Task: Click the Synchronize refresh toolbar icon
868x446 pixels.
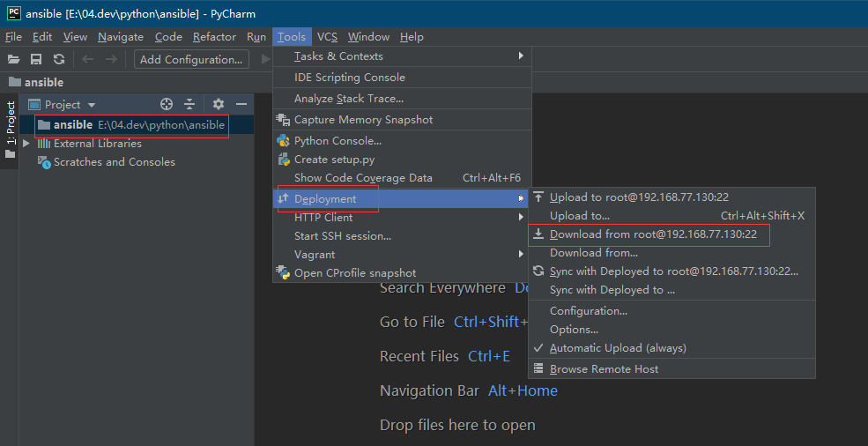Action: tap(59, 59)
